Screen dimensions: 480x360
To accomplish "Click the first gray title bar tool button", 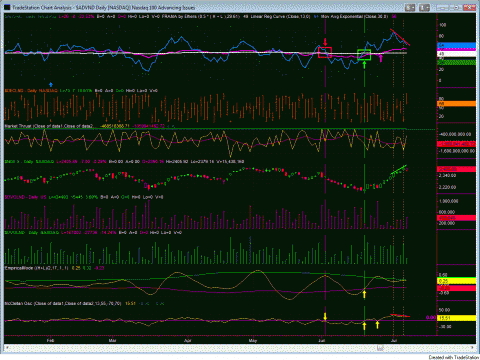I will 410,7.
